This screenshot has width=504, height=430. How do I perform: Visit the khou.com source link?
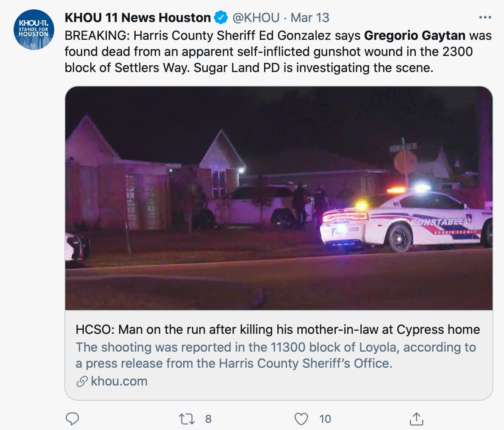(x=119, y=381)
